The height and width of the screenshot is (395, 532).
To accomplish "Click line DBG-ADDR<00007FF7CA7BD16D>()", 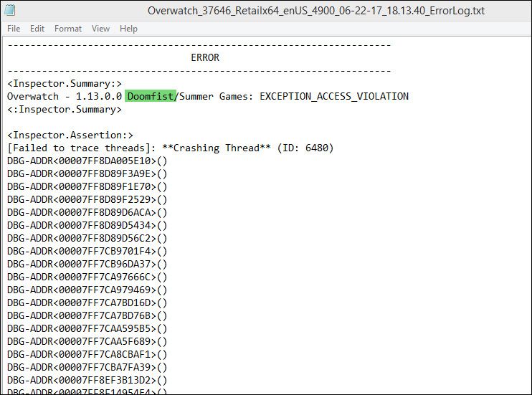I will (x=87, y=303).
